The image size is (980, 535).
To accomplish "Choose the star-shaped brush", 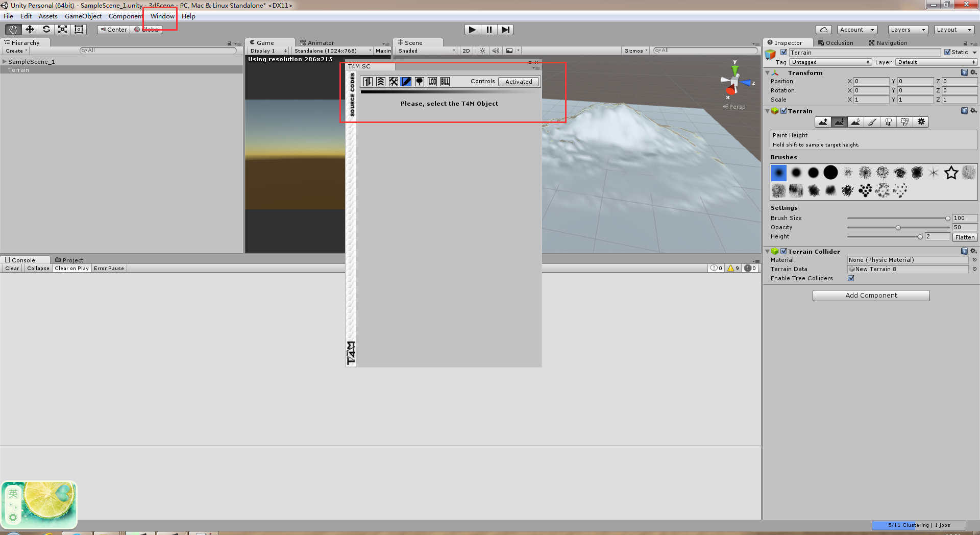I will (x=951, y=173).
